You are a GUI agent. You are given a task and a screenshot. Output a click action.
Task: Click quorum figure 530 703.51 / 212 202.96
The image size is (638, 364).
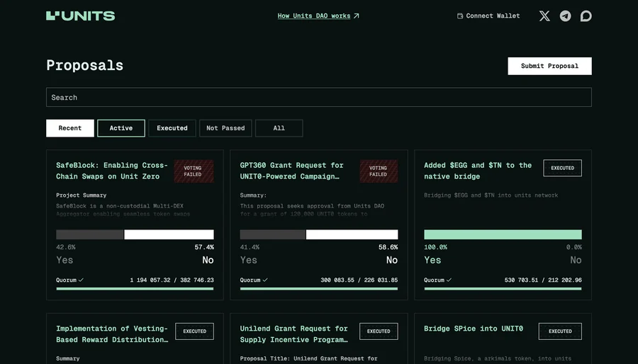point(543,280)
